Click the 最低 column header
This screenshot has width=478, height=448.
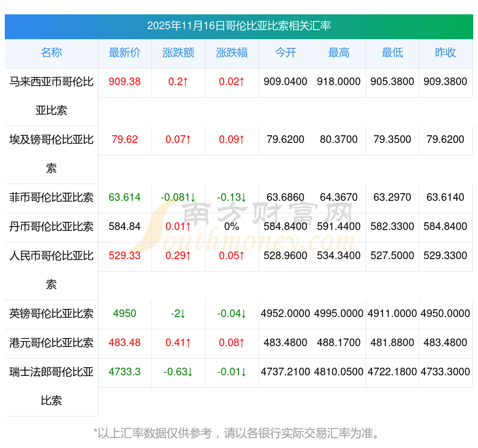pyautogui.click(x=392, y=53)
